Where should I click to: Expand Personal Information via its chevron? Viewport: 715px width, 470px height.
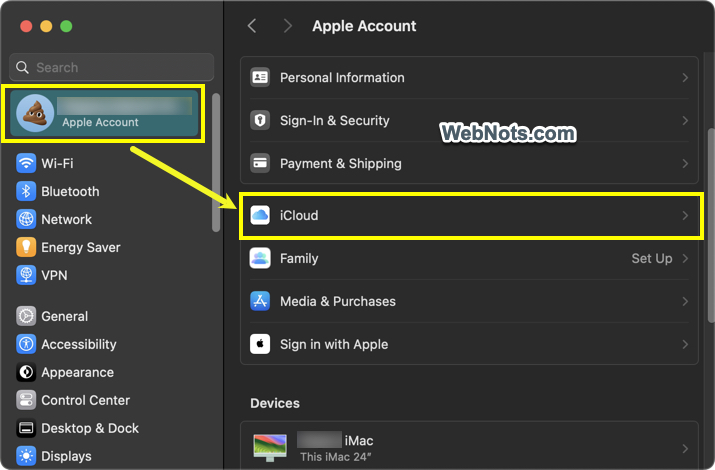click(x=685, y=77)
